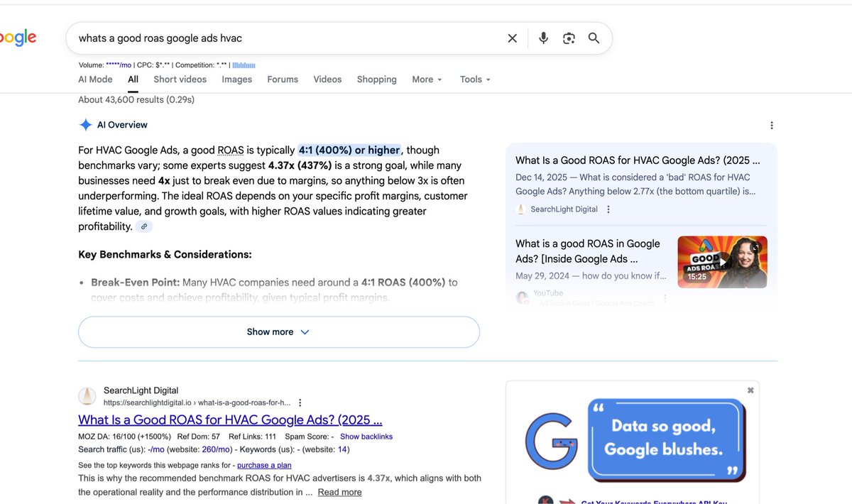852x504 pixels.
Task: Open the Shopping tab
Action: point(376,80)
